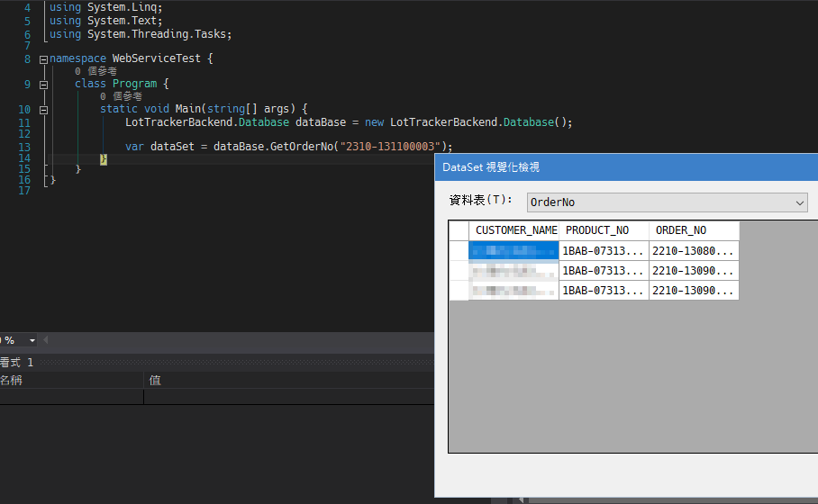Collapse the Program class block

43,84
